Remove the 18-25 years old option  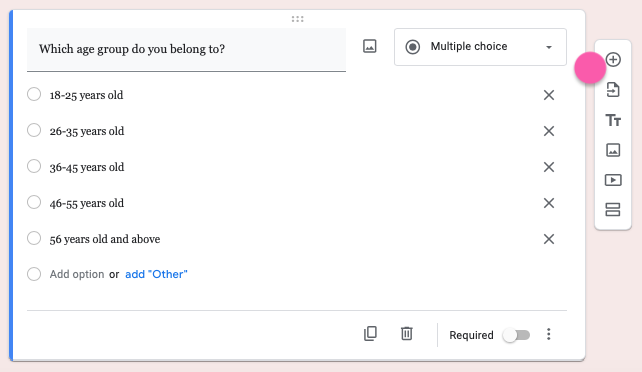pyautogui.click(x=549, y=95)
